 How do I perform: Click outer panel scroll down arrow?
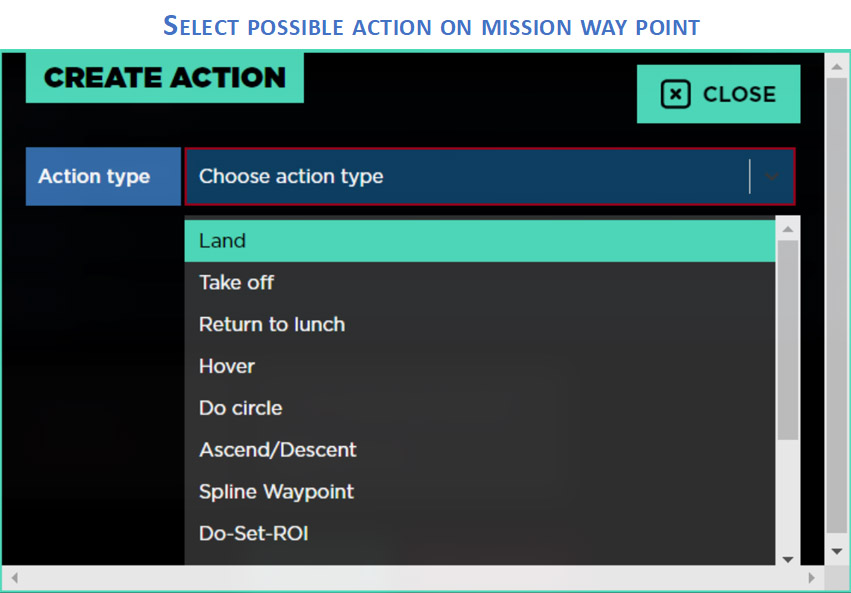click(x=837, y=551)
